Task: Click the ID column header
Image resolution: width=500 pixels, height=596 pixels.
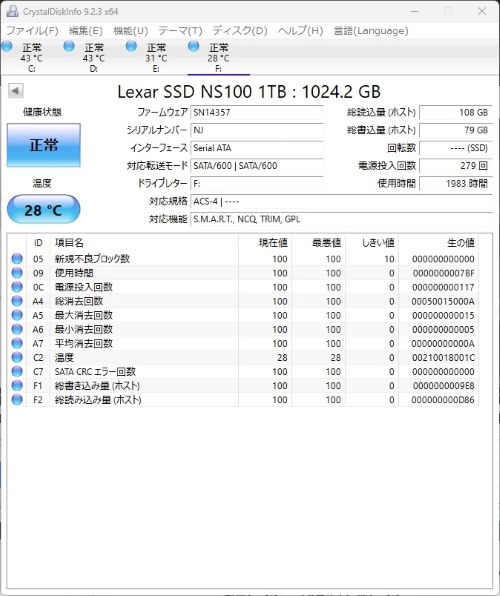Action: [38, 243]
